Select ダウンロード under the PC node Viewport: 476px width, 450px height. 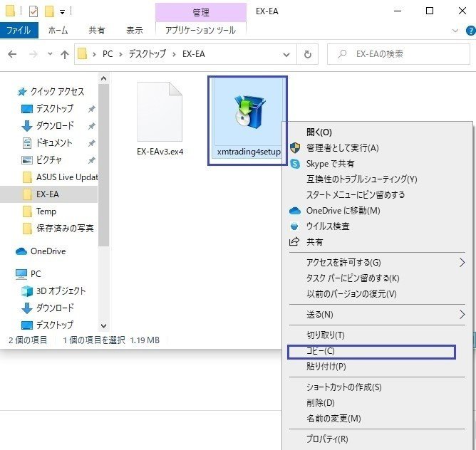coord(48,308)
